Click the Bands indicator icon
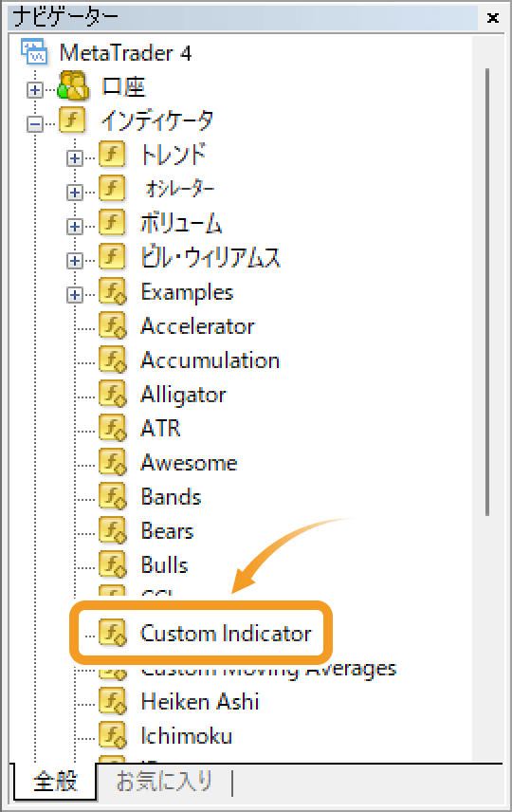This screenshot has height=812, width=512. point(112,497)
